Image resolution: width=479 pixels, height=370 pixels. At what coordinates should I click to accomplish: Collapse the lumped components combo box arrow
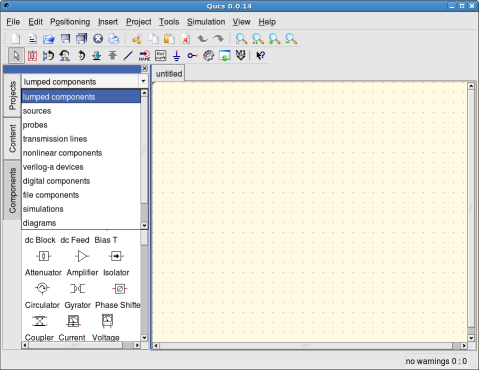[143, 81]
